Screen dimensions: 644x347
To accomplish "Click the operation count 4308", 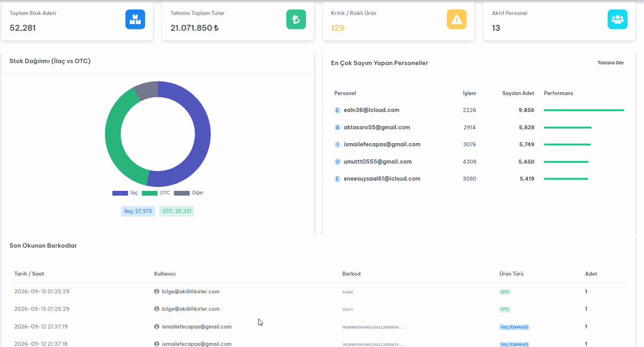I will pyautogui.click(x=470, y=162).
